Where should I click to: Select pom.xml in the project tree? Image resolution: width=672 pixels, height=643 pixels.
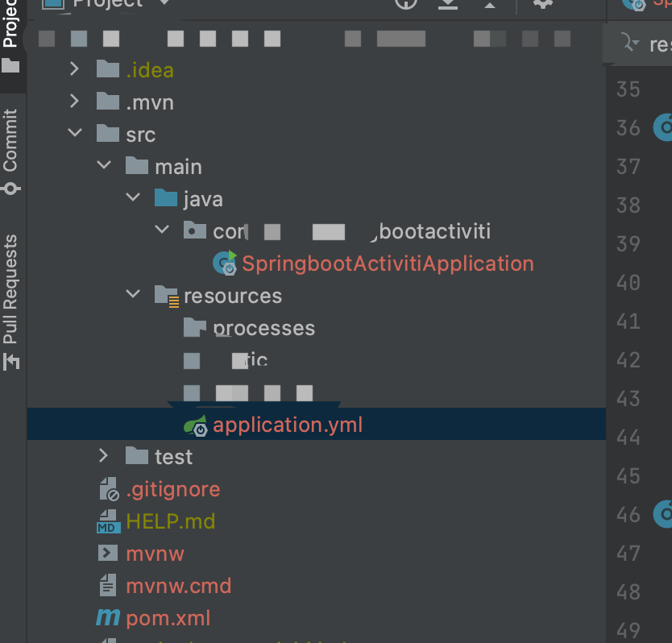pos(168,618)
